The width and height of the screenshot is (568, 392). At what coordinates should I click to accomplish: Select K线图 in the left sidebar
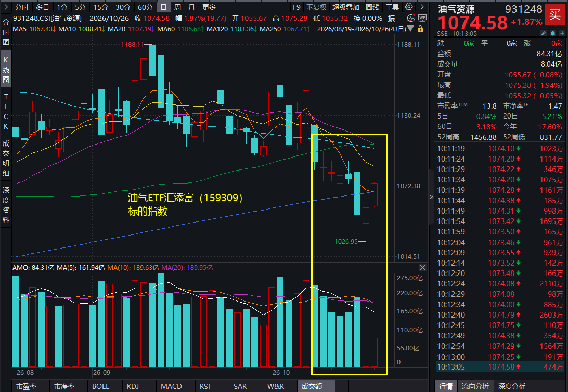(6, 70)
